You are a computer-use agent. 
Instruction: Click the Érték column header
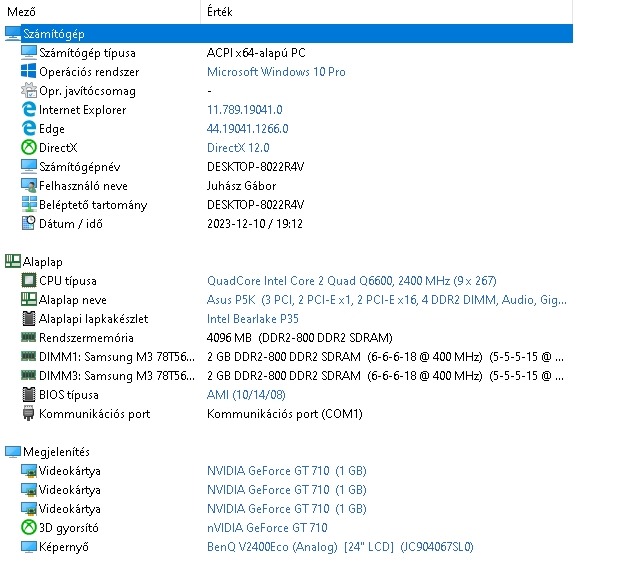(219, 12)
